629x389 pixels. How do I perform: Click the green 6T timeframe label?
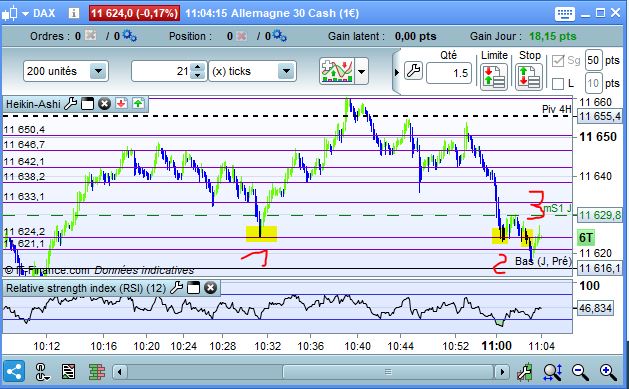[x=586, y=238]
